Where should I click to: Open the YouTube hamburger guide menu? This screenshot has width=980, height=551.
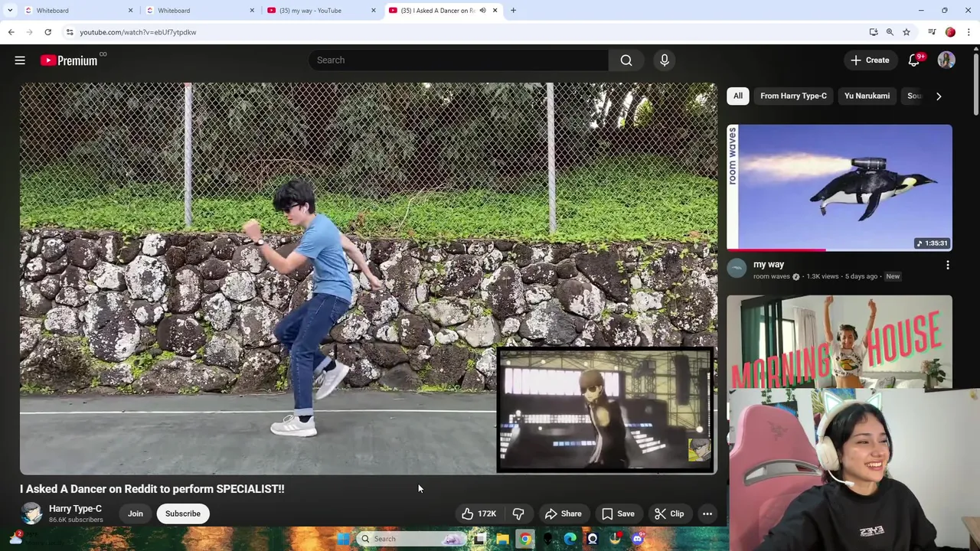pyautogui.click(x=20, y=60)
